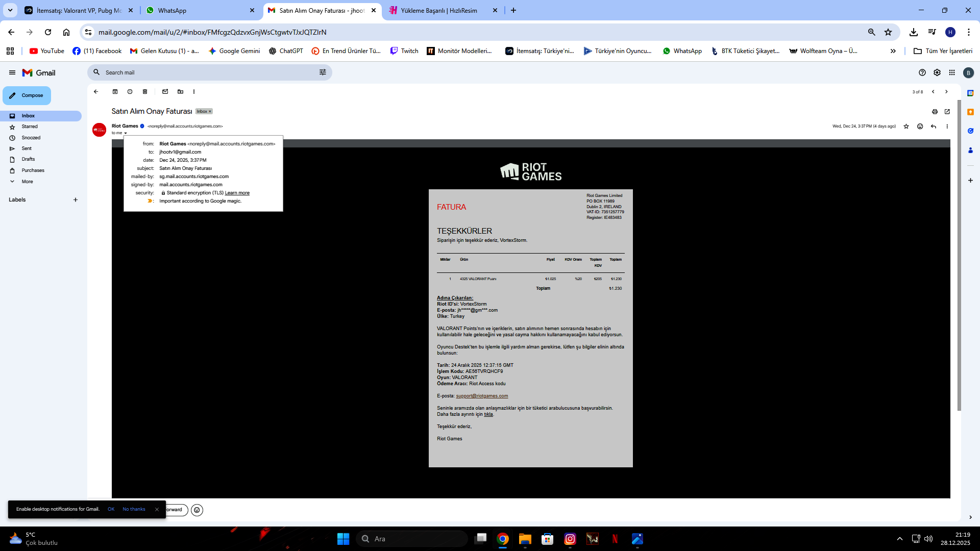This screenshot has height=551, width=980.
Task: Switch to the Yükleme Başarılı HızlıResim tab
Action: pyautogui.click(x=443, y=10)
